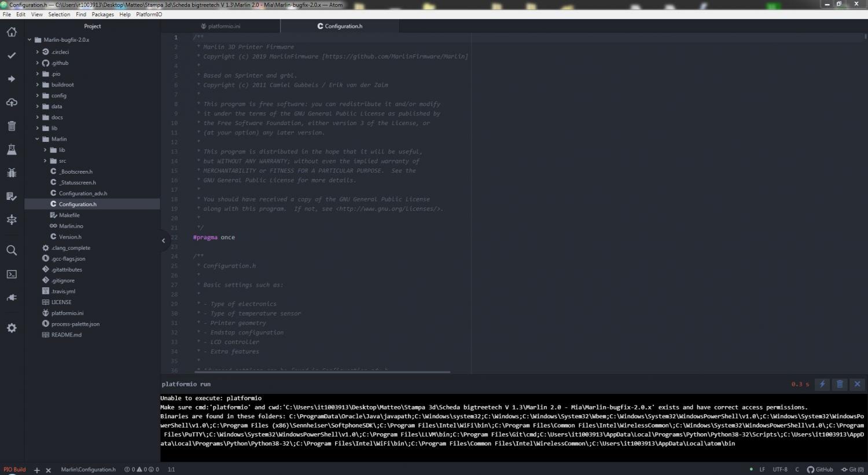The height and width of the screenshot is (475, 868).
Task: Expand the .circleci folder
Action: [38, 52]
